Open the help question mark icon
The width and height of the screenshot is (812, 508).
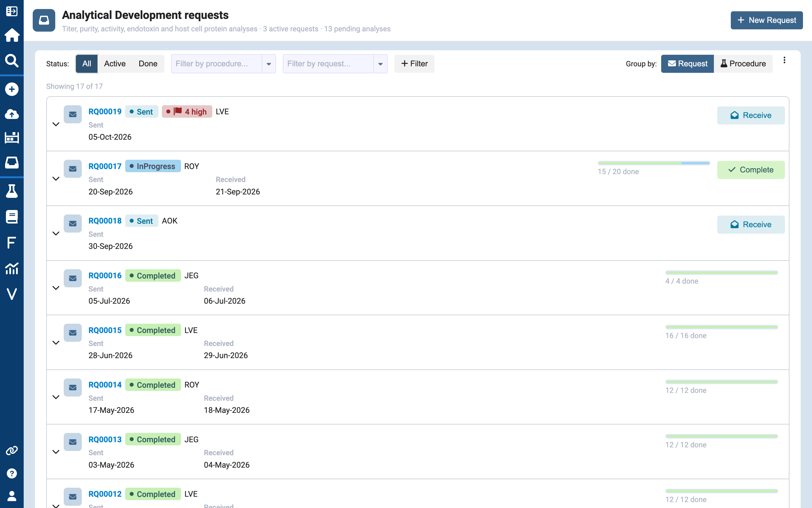coord(12,473)
